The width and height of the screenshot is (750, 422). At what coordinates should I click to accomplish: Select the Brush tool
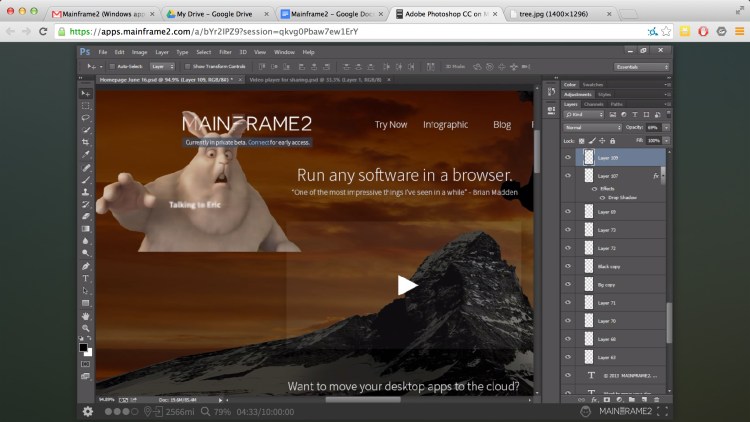point(86,180)
